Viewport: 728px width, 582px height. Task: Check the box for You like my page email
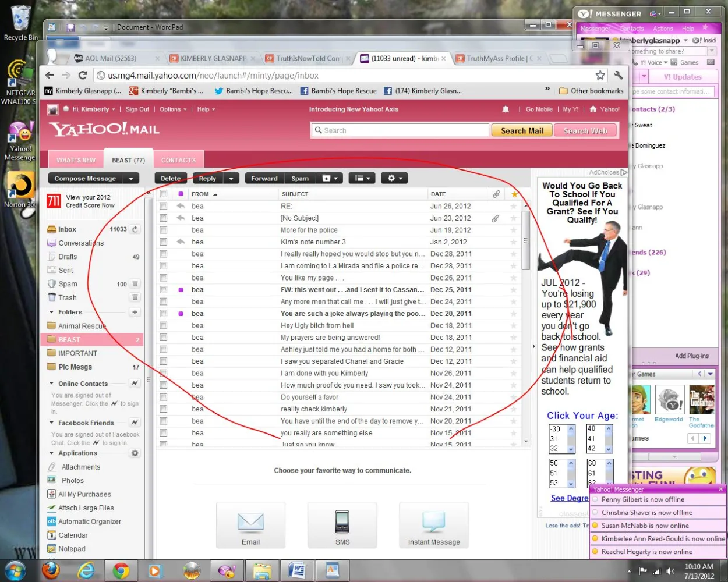point(164,278)
